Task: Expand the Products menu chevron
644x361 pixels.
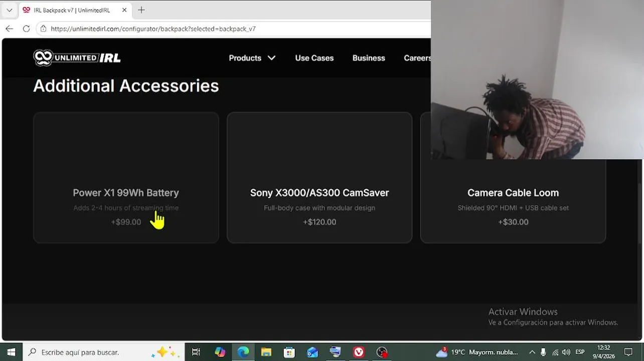Action: 271,58
